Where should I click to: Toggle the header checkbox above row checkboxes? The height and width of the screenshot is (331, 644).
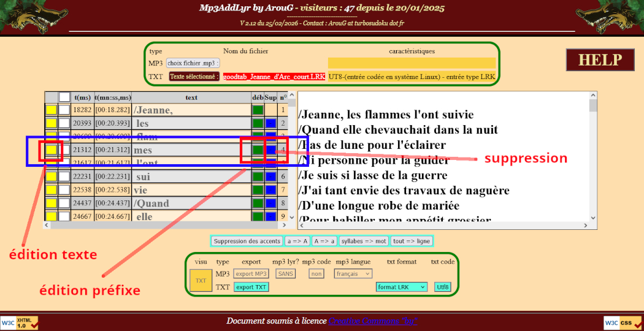tap(64, 97)
